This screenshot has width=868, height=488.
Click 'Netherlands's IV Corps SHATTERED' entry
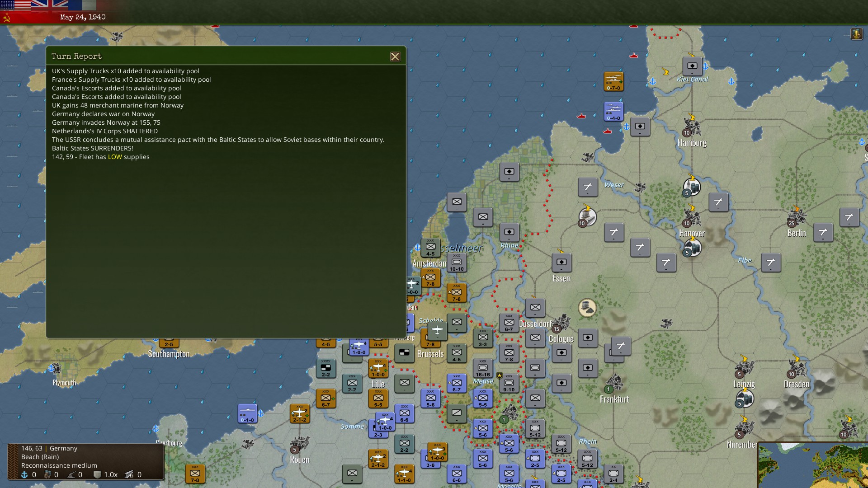[105, 131]
